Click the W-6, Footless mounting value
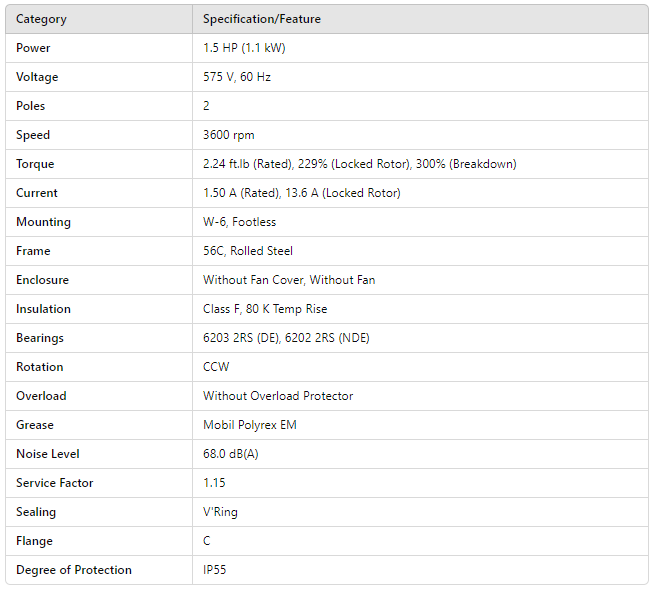 tap(239, 222)
